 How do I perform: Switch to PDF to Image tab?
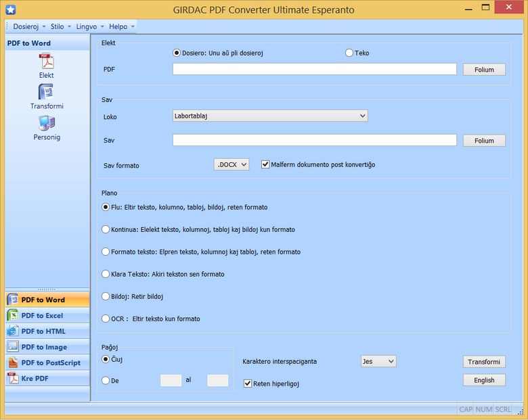(48, 347)
